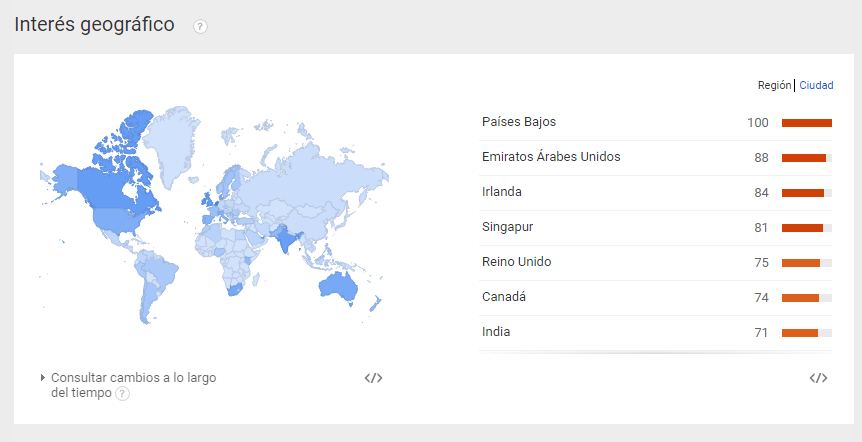Switch to the Región tab
This screenshot has height=442, width=862.
pyautogui.click(x=774, y=86)
